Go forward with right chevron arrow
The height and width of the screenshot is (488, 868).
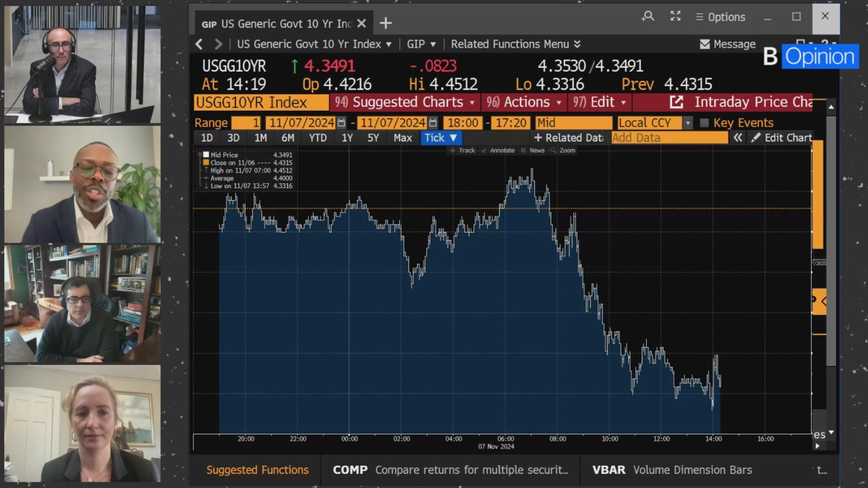coord(218,44)
